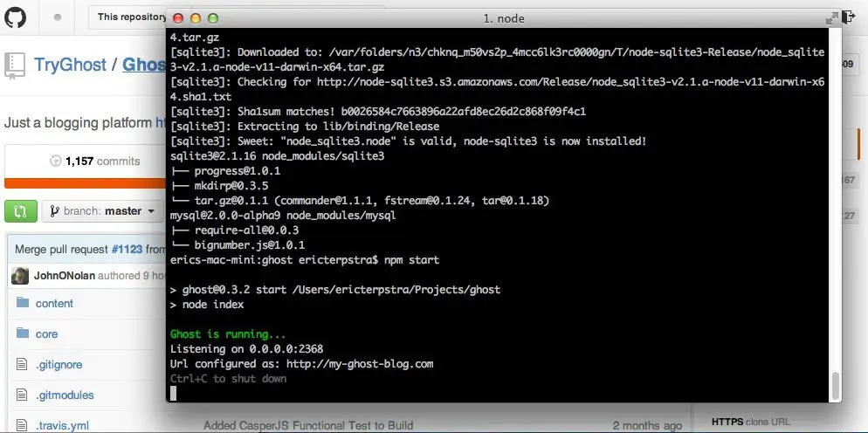
Task: Click JohnONolan's avatar thumbnail
Action: [20, 275]
